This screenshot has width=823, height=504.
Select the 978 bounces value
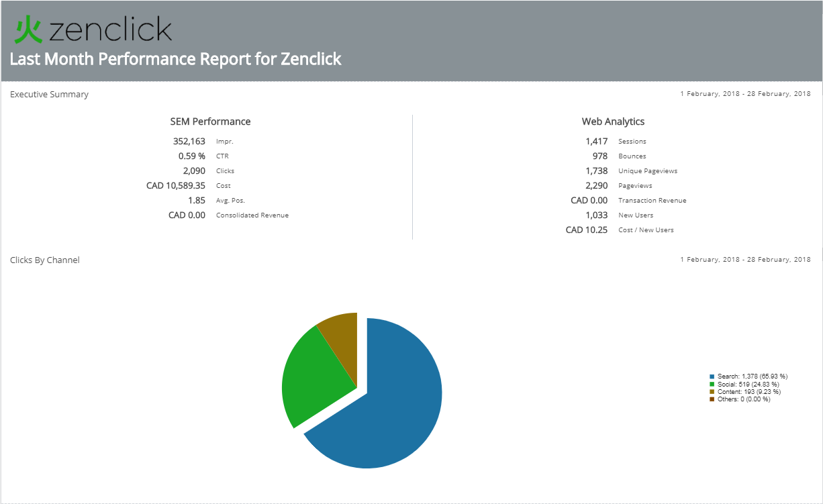600,156
